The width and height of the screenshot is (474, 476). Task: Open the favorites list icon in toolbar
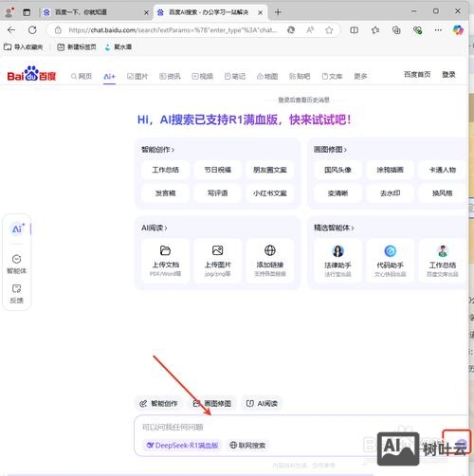coord(375,30)
